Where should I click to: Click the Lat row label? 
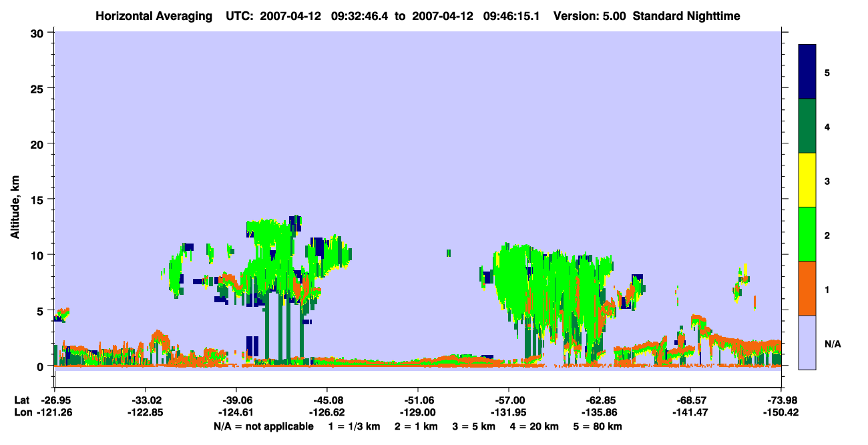click(21, 400)
